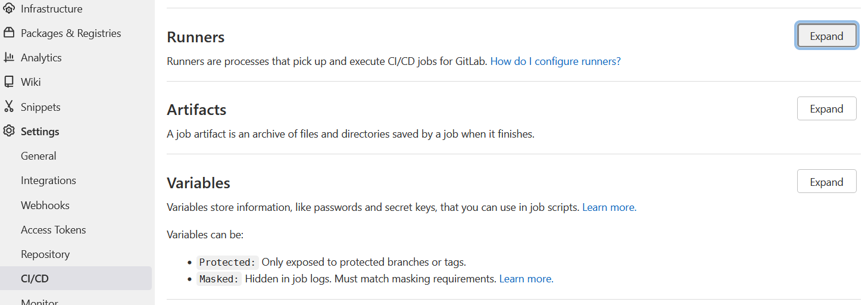Click the Infrastructure cloud gear icon

pyautogui.click(x=9, y=9)
